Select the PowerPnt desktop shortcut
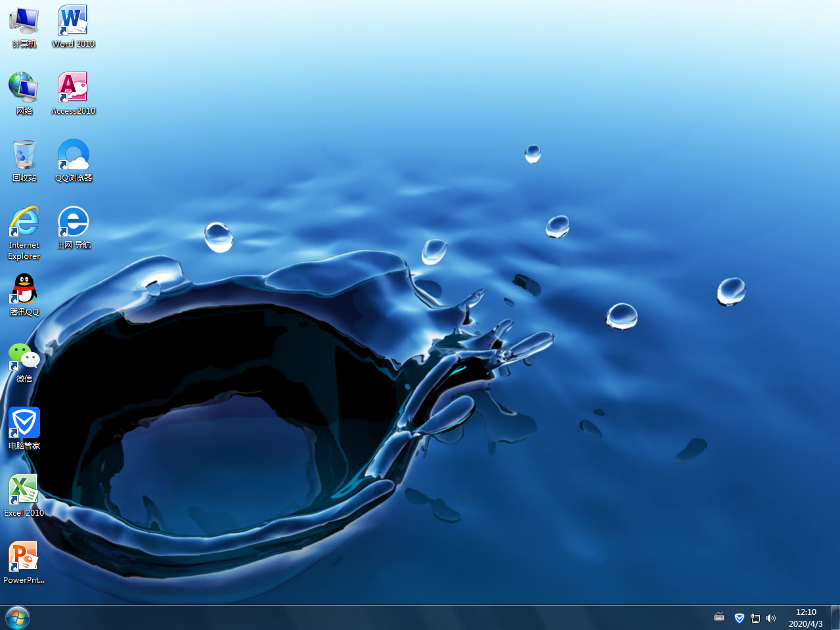 pyautogui.click(x=24, y=558)
